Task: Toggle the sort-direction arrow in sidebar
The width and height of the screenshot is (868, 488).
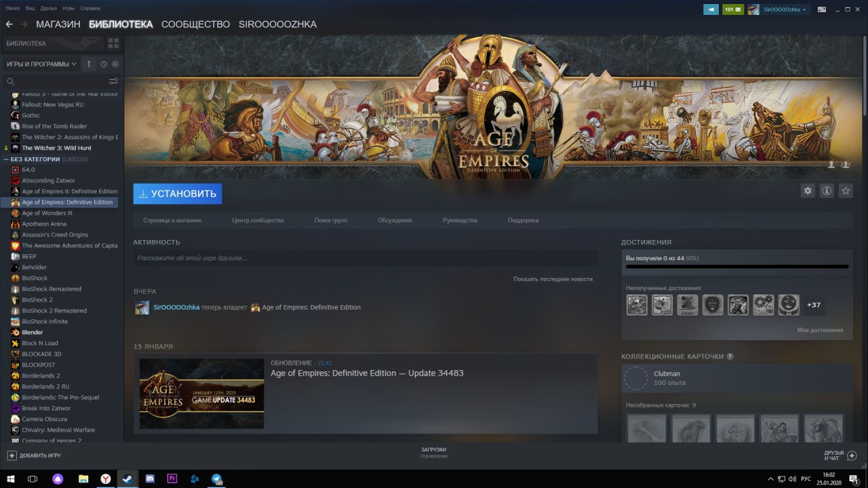Action: (x=89, y=64)
